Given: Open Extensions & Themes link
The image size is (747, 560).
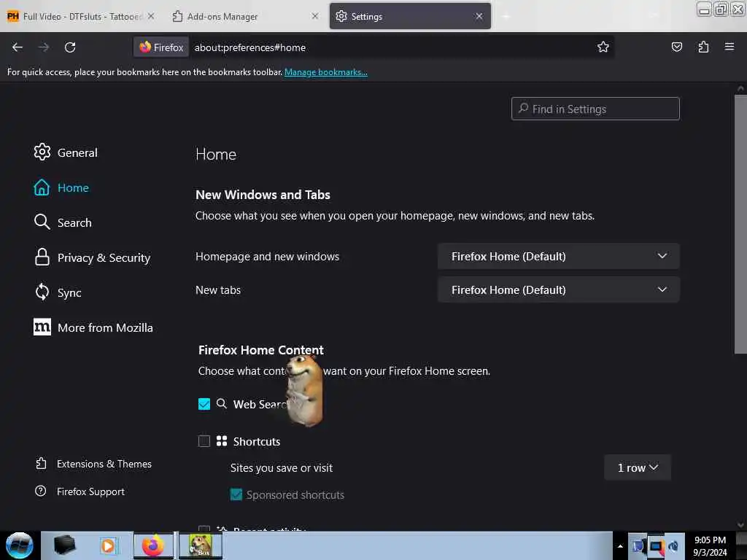Looking at the screenshot, I should (104, 464).
